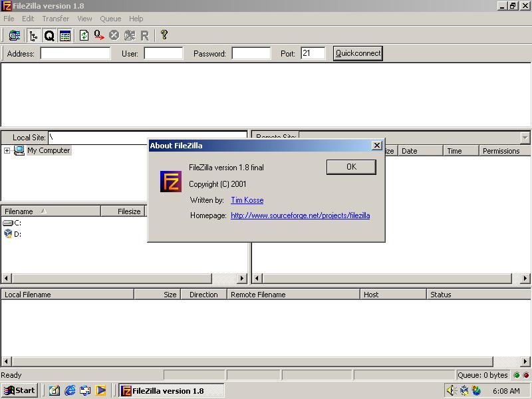Click the cancel operation icon
532x399 pixels.
click(114, 35)
